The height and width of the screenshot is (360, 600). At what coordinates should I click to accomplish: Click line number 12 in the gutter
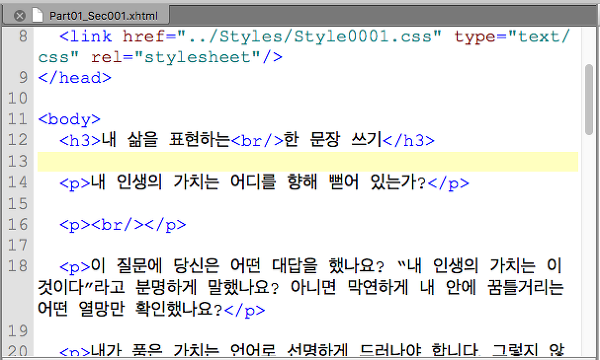[x=18, y=140]
